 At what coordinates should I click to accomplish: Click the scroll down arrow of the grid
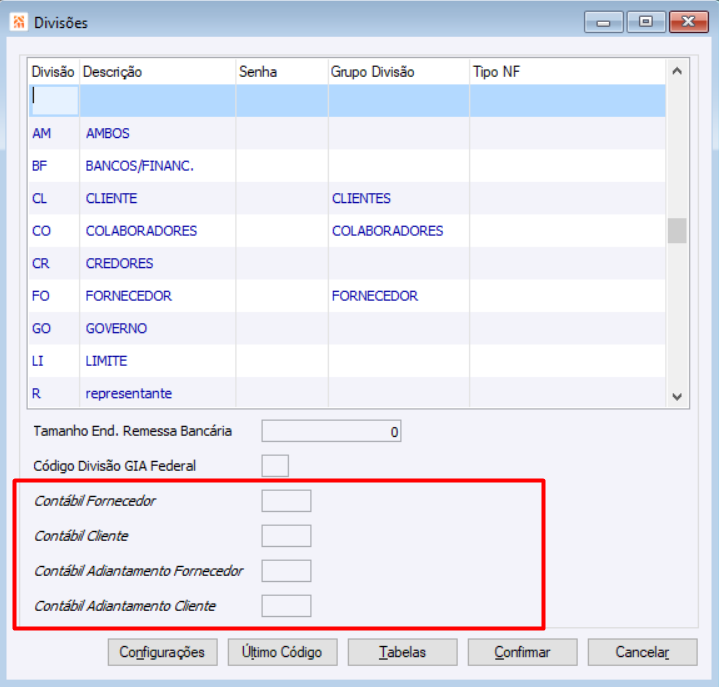click(677, 396)
